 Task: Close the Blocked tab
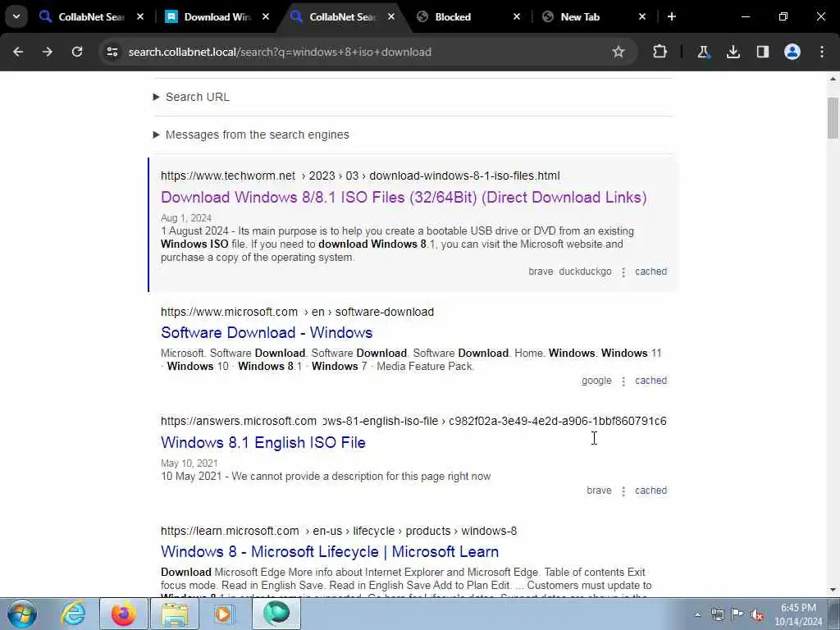pyautogui.click(x=517, y=16)
